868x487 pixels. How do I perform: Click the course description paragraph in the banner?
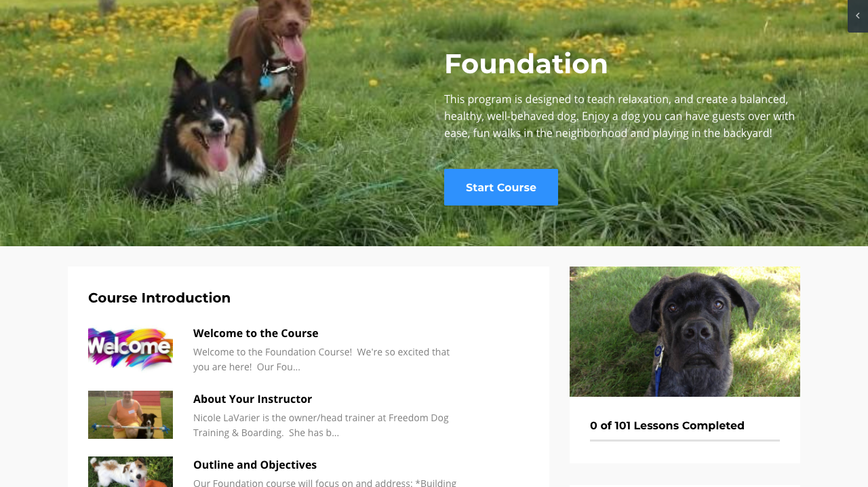tap(620, 116)
